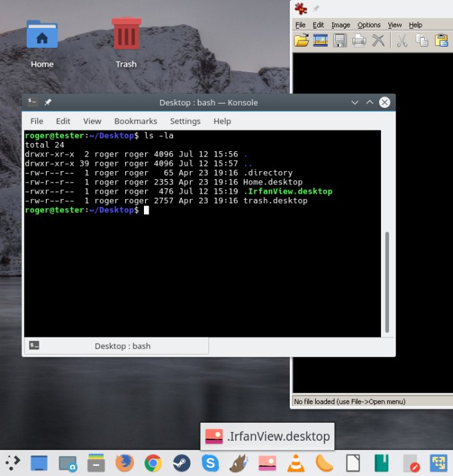Screen dimensions: 453x476
Task: Toggle the pin on the IrfanView window
Action: point(316,9)
